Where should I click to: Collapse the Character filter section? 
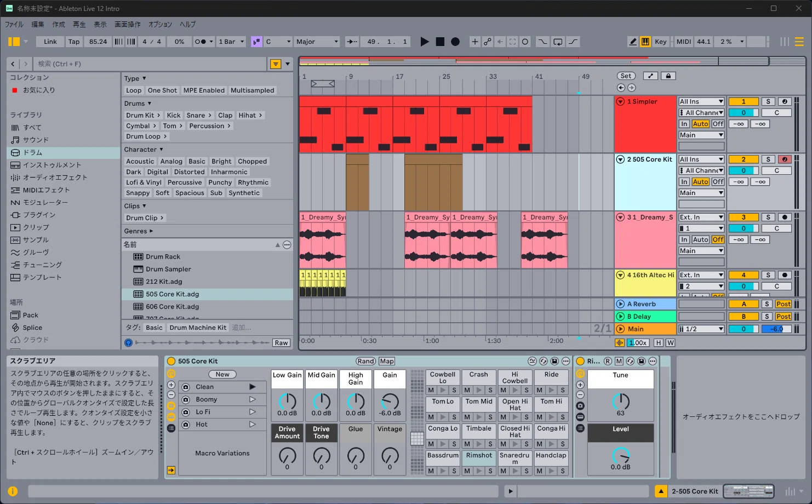pos(144,150)
